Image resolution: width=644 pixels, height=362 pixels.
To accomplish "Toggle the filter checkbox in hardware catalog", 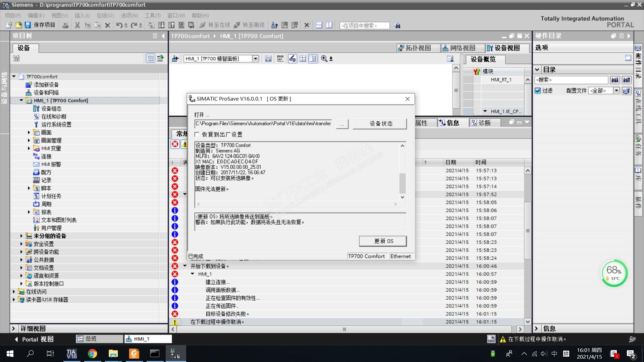I will tap(538, 90).
